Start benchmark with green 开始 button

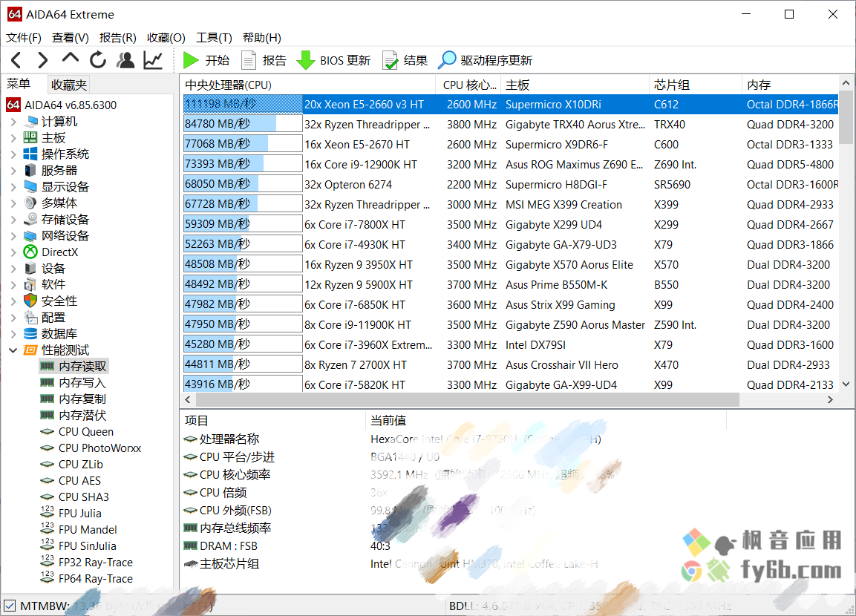206,60
